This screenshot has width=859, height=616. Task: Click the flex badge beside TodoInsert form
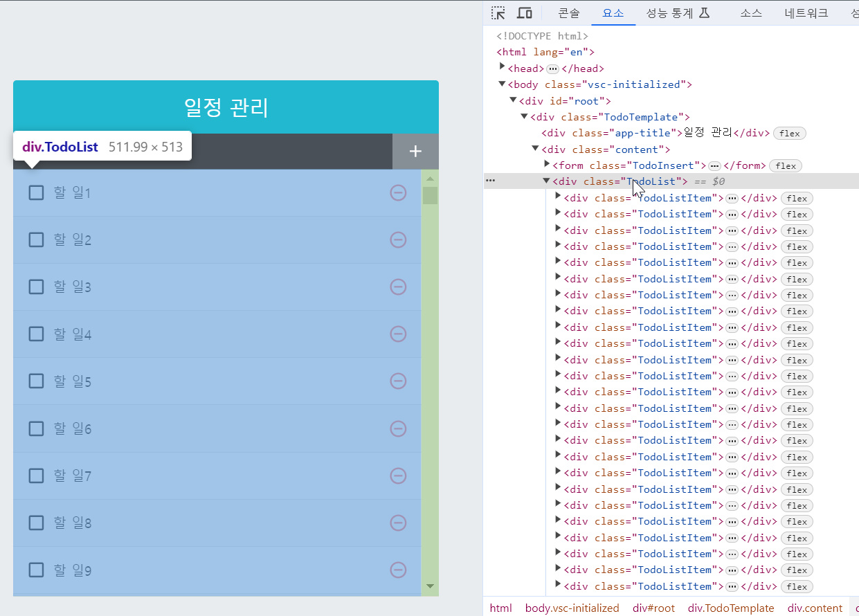pos(785,166)
